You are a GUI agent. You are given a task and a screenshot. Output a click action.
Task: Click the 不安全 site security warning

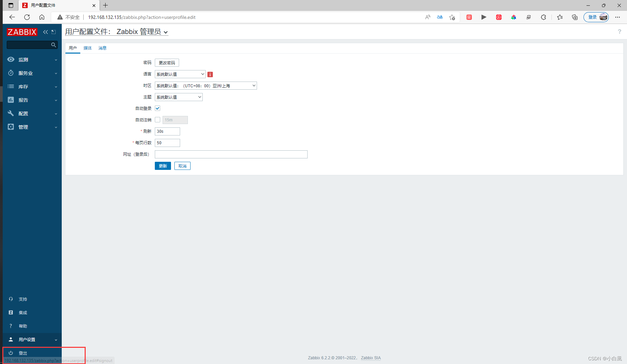69,17
